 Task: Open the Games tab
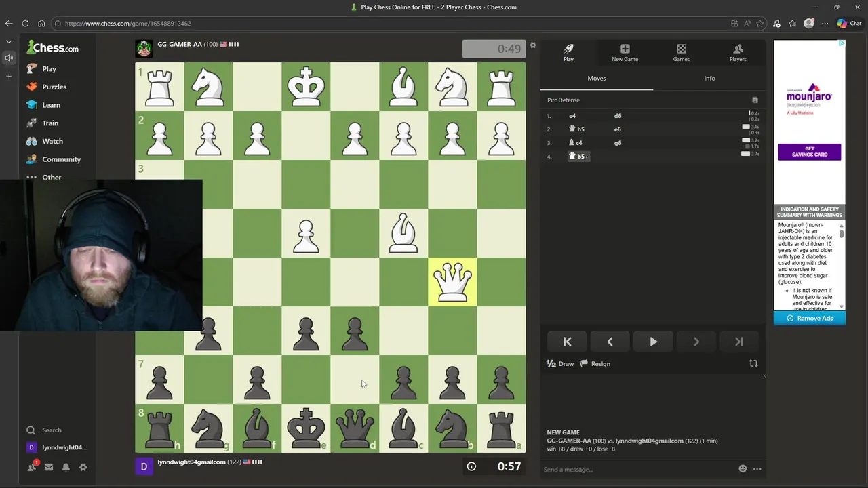click(681, 53)
